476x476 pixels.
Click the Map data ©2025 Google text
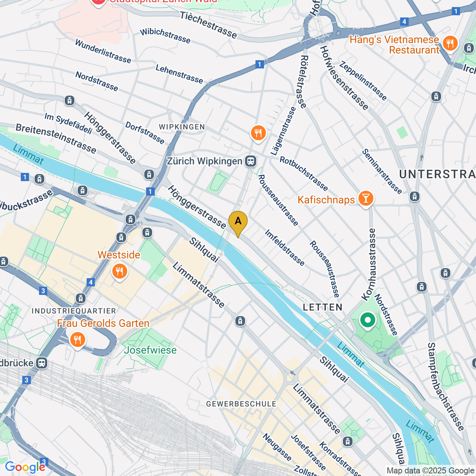click(430, 470)
